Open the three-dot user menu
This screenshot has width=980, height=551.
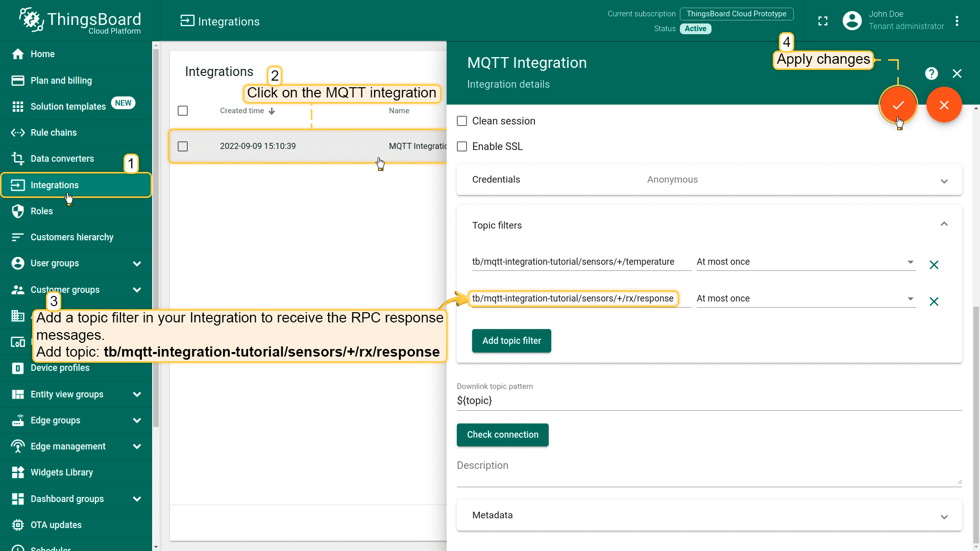click(957, 21)
